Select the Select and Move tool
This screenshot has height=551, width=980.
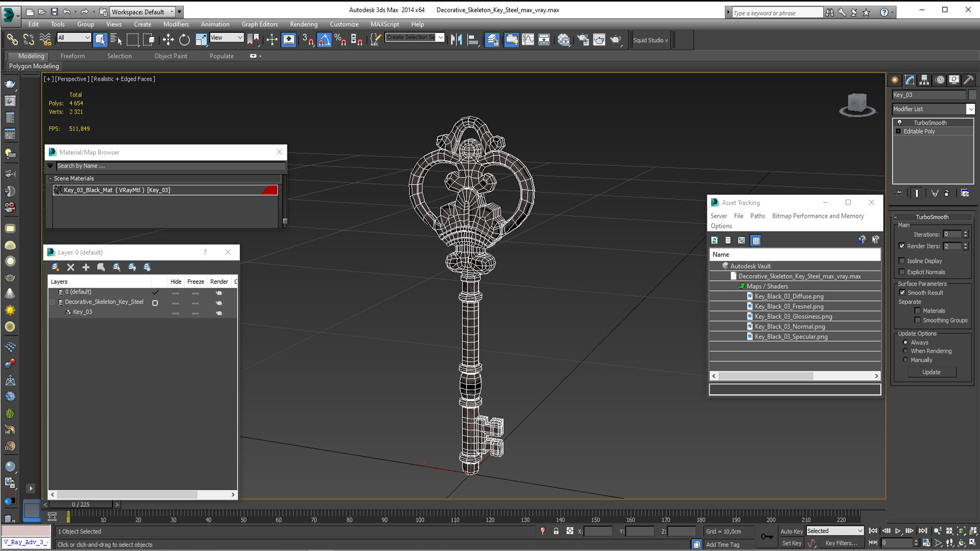(168, 40)
